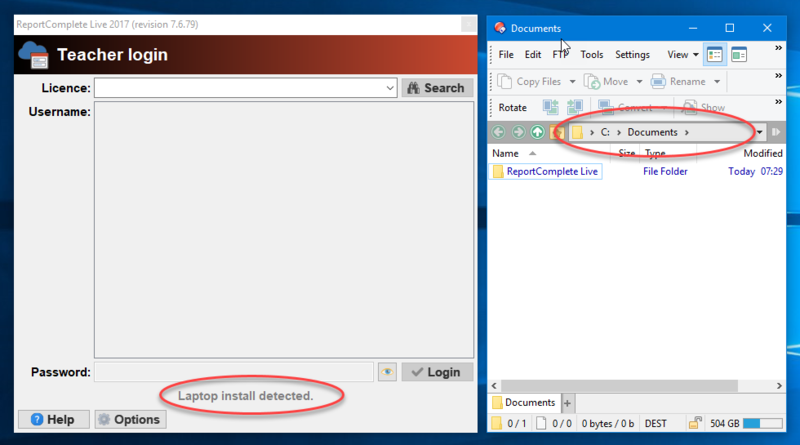Click the DEST status bar label
Image resolution: width=800 pixels, height=445 pixels.
click(x=656, y=424)
